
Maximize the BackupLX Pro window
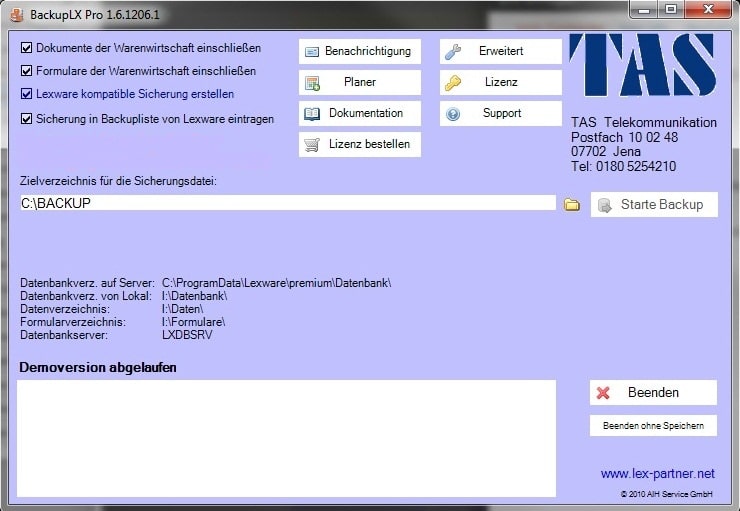click(x=671, y=9)
